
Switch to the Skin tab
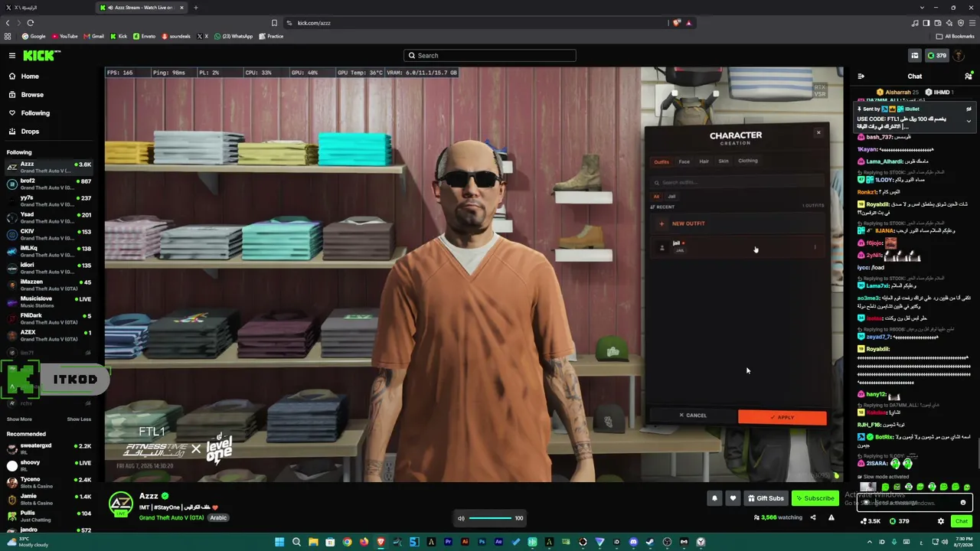[724, 161]
